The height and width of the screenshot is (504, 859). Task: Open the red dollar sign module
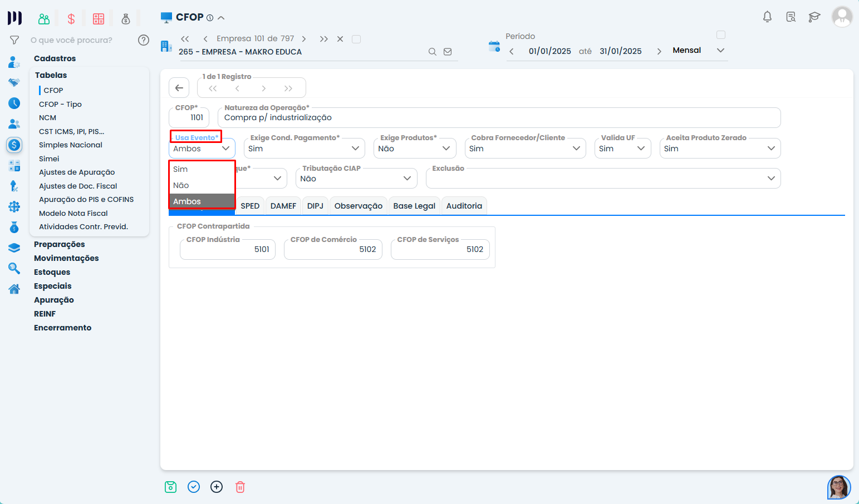[x=71, y=19]
